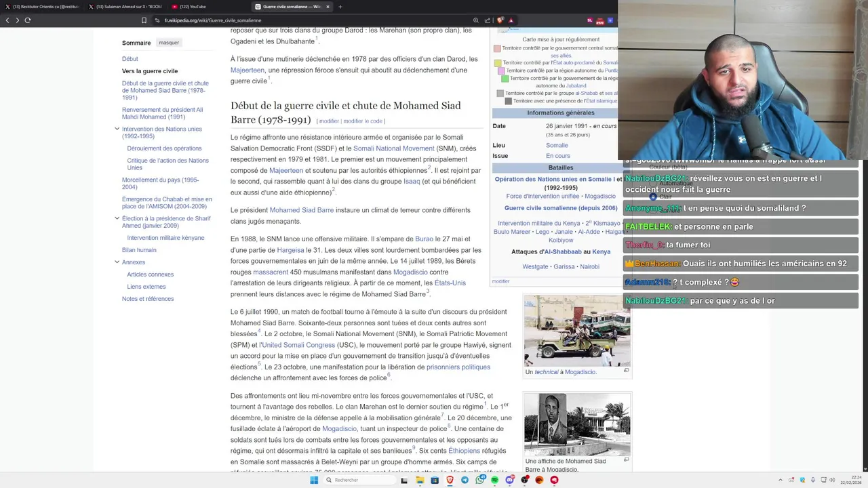Click modifier le code link

click(x=363, y=121)
